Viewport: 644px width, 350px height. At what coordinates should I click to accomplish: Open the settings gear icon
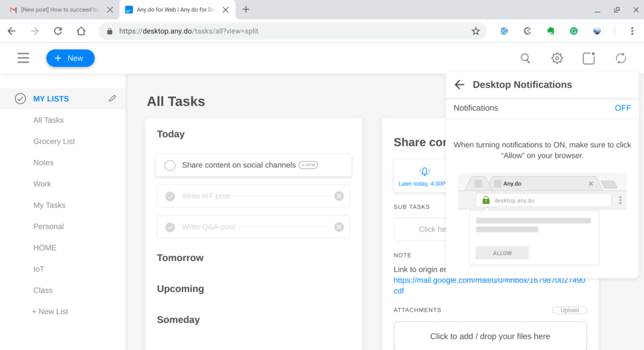click(557, 59)
